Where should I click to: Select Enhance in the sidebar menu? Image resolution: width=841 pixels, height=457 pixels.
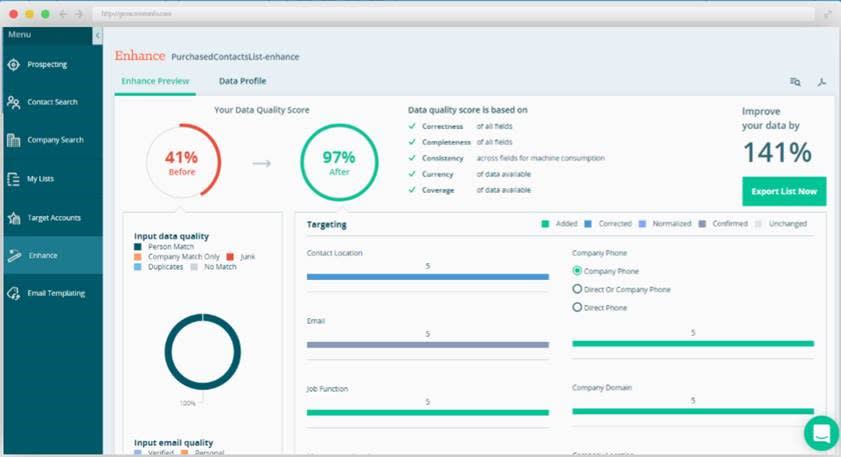coord(53,255)
